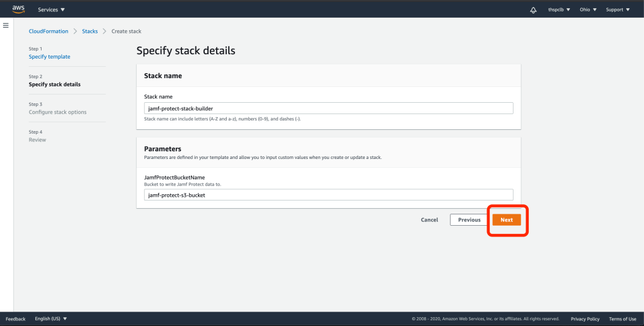Click the AWS logo icon

click(18, 9)
